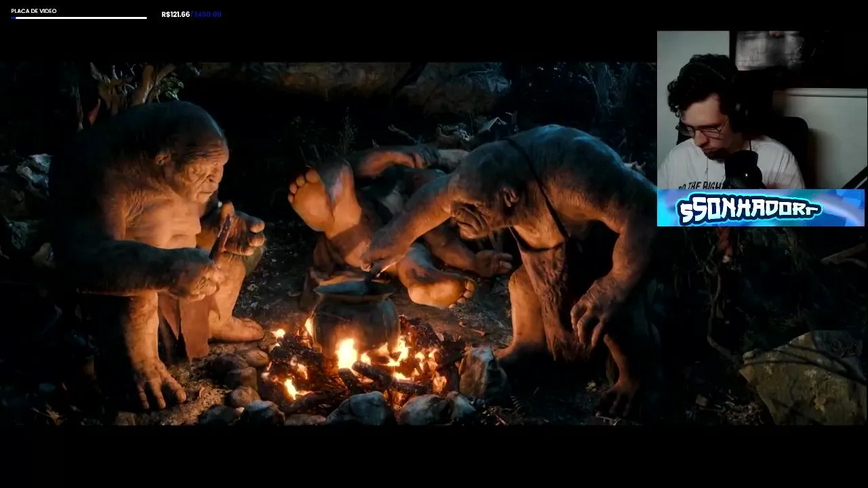Click the PLACA DE VIDEO goal progress bar
868x488 pixels.
click(80, 18)
